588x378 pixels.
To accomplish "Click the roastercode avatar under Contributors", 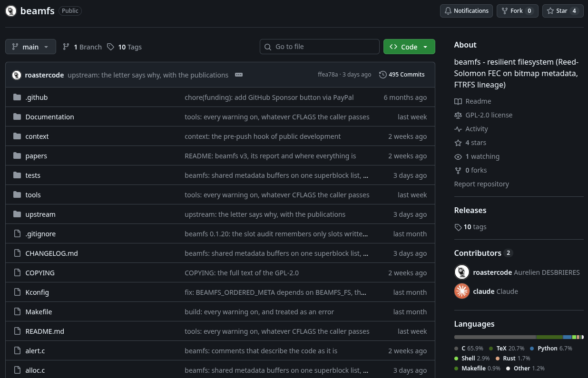I will pos(462,272).
